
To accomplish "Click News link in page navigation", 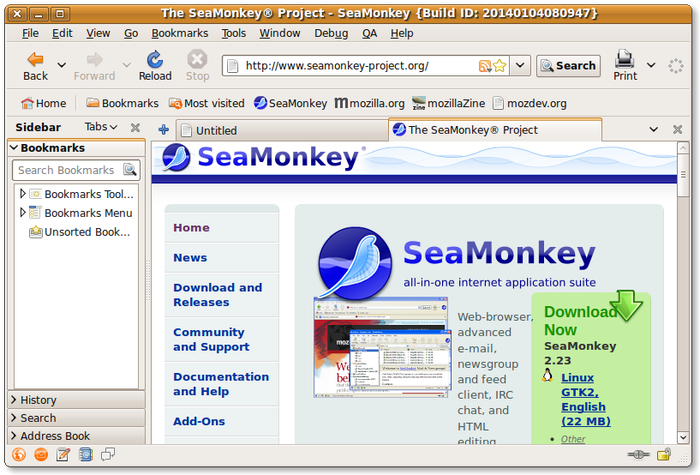I will point(190,258).
